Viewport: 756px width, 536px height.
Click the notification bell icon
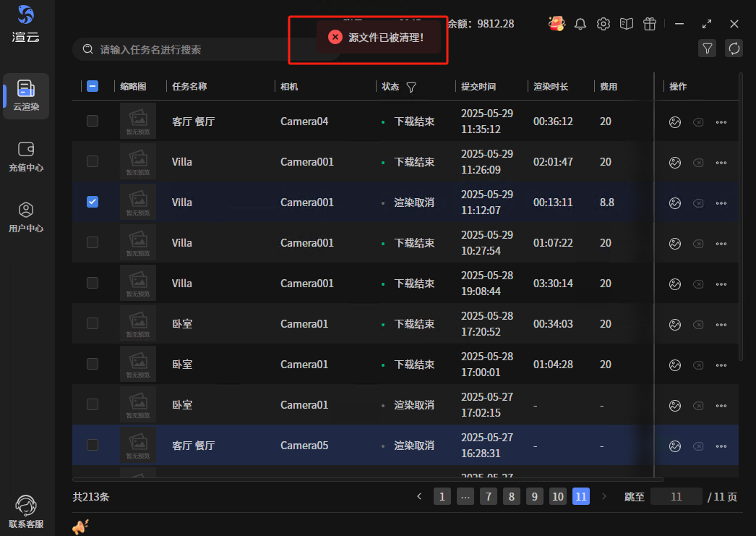point(580,24)
